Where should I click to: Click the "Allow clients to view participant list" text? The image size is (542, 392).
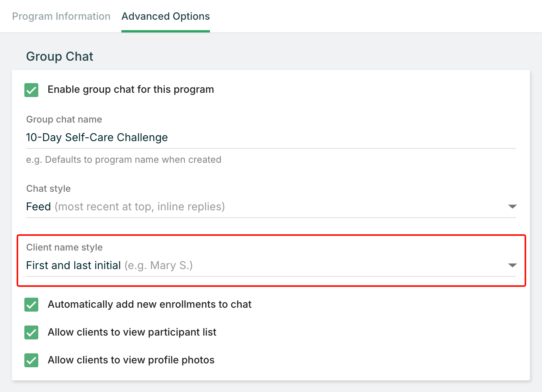pyautogui.click(x=132, y=332)
